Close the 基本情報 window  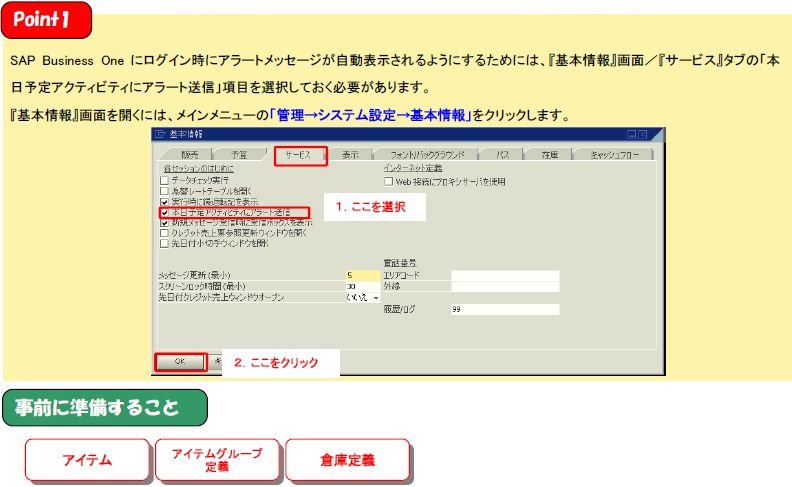coord(642,134)
